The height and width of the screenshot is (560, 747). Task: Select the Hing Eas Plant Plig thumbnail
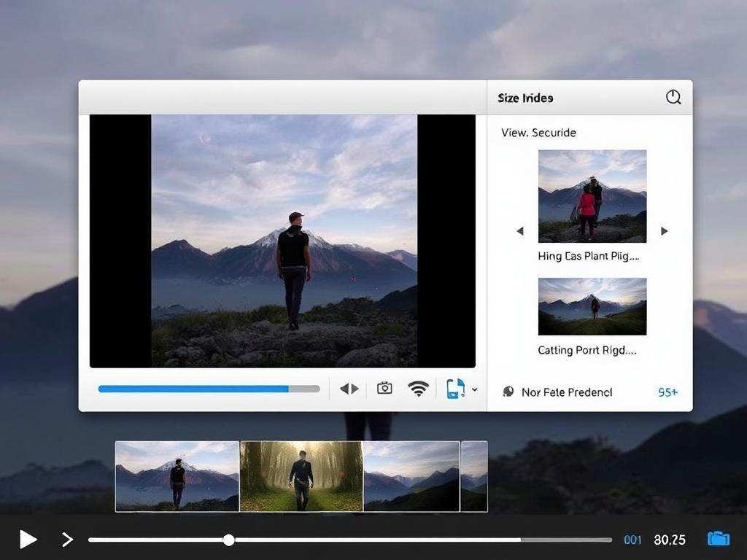592,196
